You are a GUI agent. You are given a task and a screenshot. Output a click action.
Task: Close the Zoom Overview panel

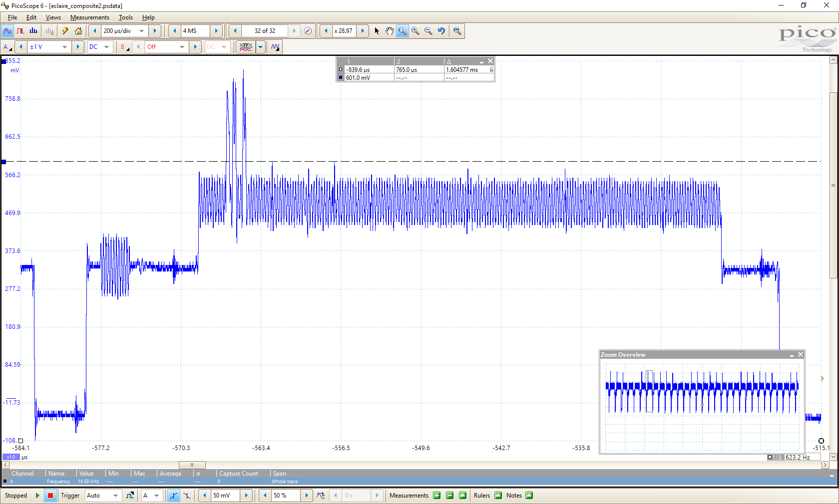click(801, 354)
